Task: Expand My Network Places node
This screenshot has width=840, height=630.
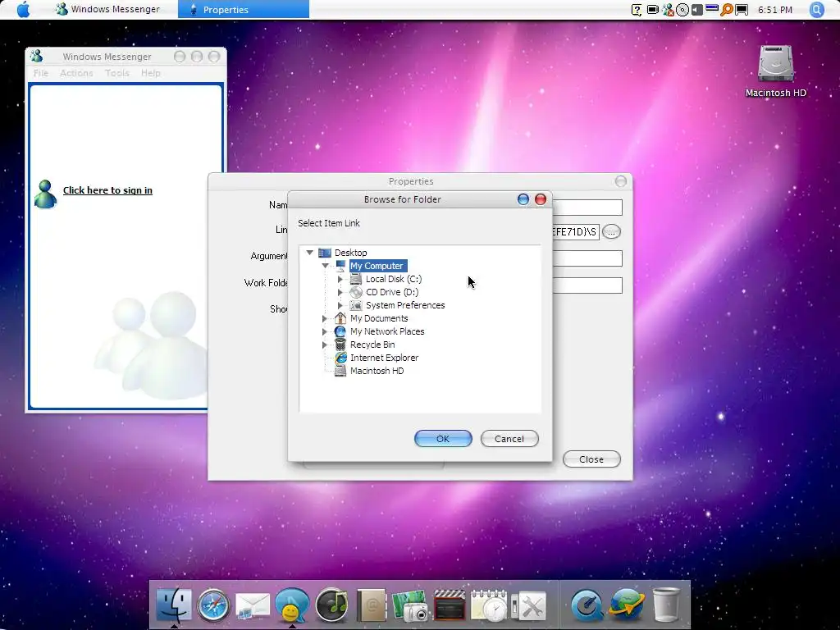Action: [x=325, y=331]
